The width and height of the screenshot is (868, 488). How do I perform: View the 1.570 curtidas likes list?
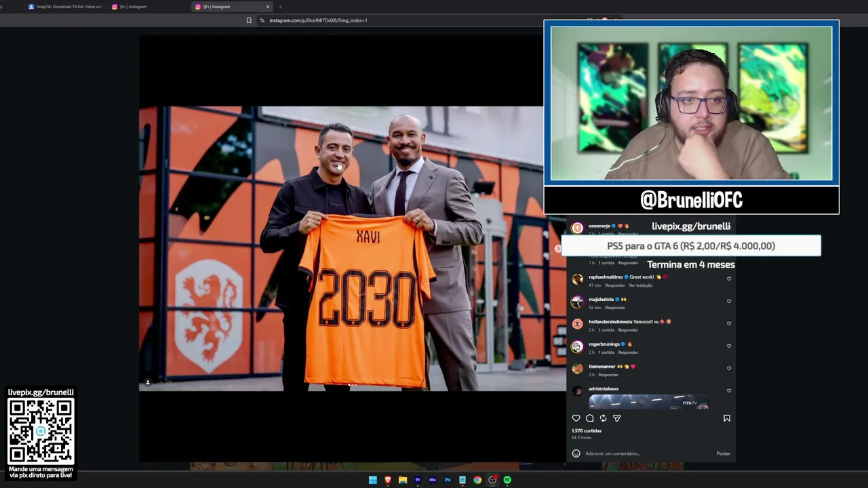click(587, 430)
